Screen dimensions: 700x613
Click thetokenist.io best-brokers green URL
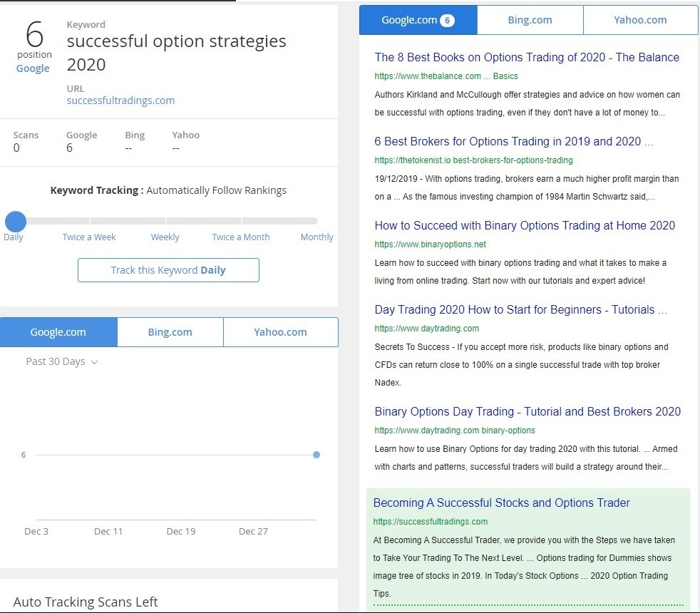tap(473, 160)
